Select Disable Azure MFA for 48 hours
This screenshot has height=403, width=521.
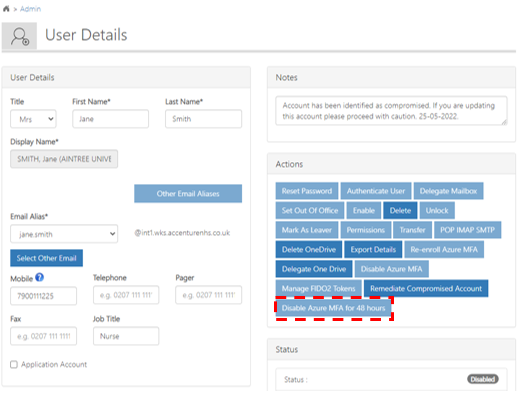[333, 308]
